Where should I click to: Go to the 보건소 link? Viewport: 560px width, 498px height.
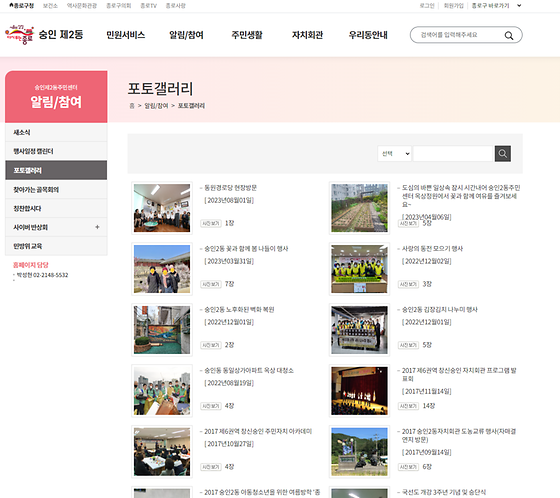50,5
